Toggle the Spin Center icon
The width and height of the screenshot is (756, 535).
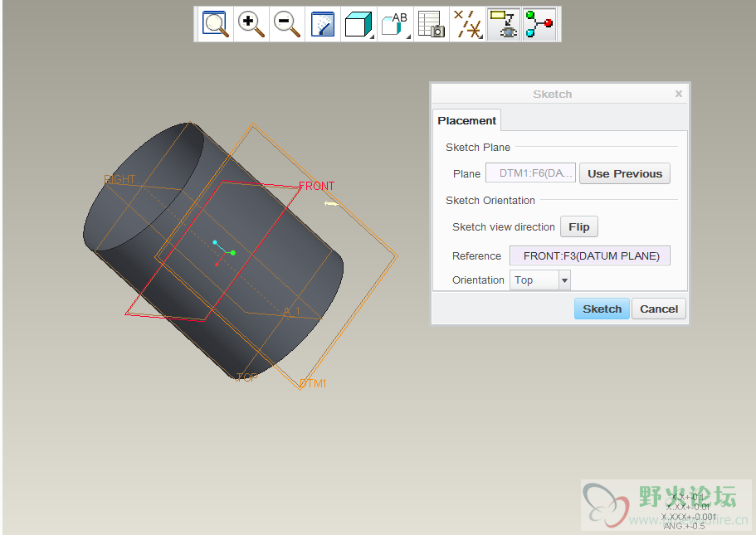(539, 24)
